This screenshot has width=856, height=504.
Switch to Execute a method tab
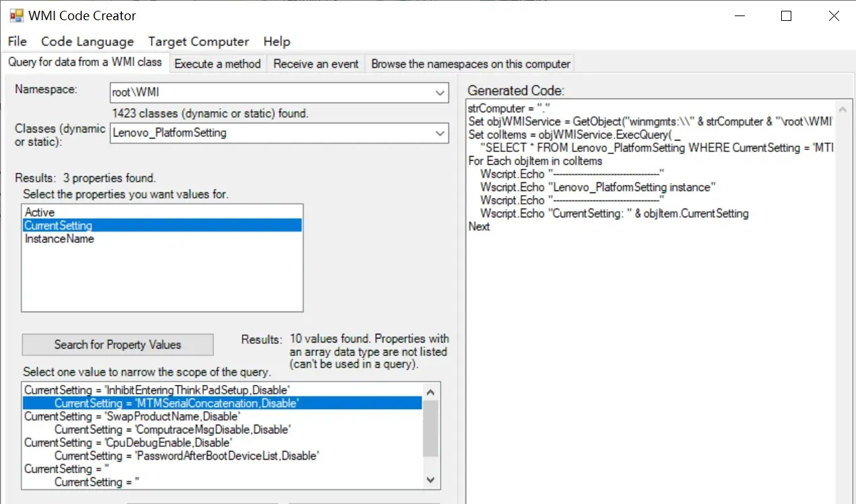tap(218, 64)
